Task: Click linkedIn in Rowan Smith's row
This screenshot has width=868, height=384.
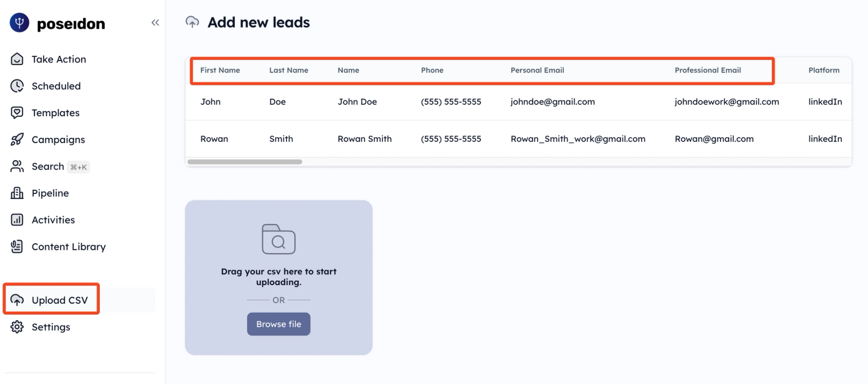Action: pos(825,138)
